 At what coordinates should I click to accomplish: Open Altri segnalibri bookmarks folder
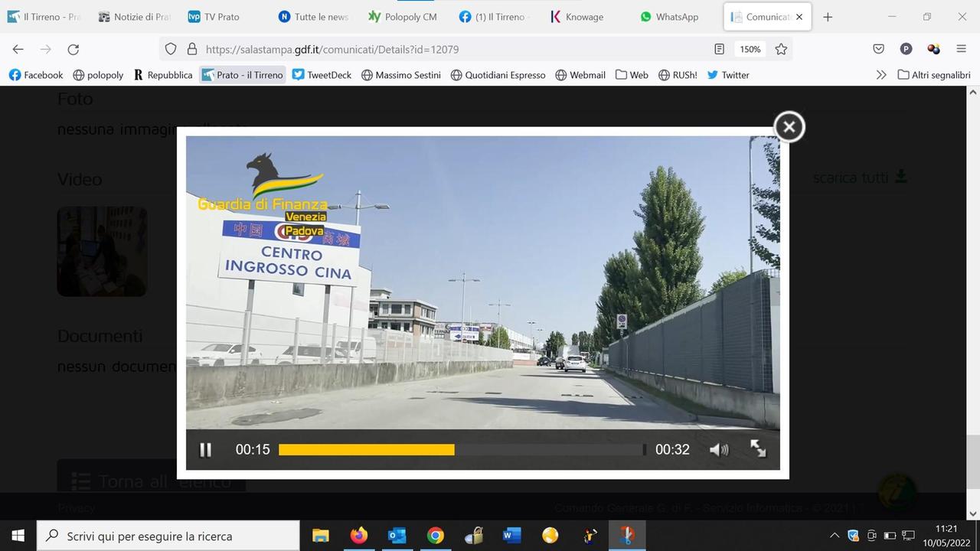coord(934,75)
